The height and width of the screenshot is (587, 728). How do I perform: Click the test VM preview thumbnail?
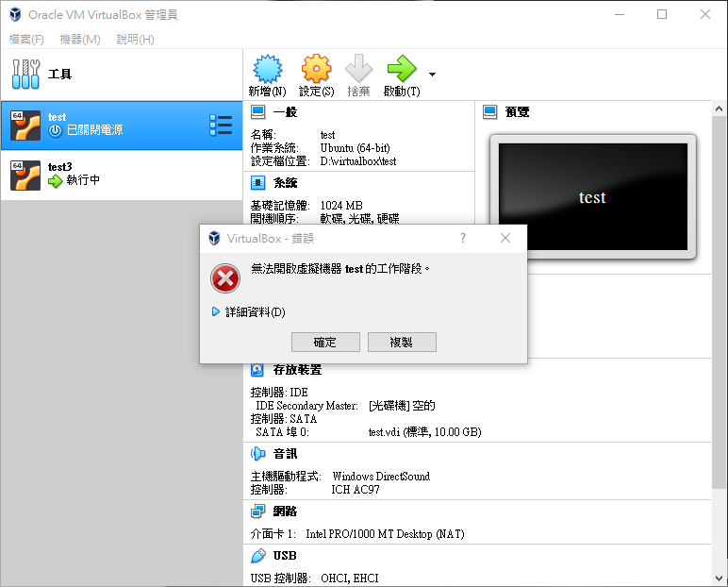coord(592,196)
